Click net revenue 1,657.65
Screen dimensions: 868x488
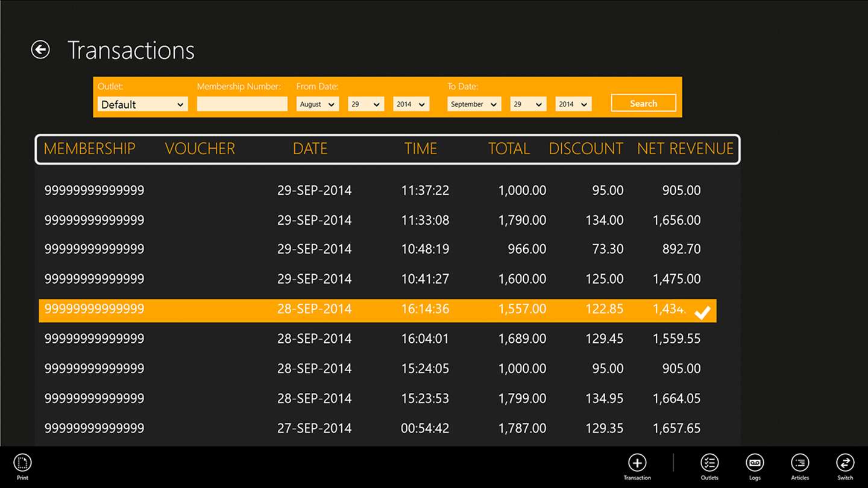click(676, 428)
